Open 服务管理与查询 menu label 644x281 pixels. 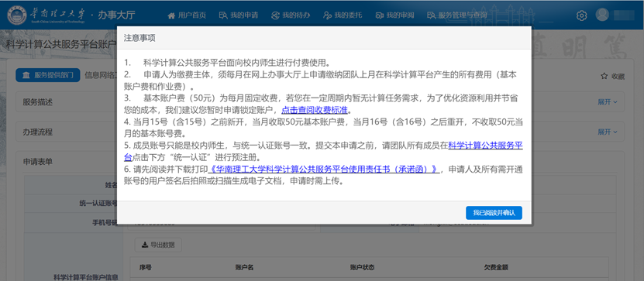(463, 15)
